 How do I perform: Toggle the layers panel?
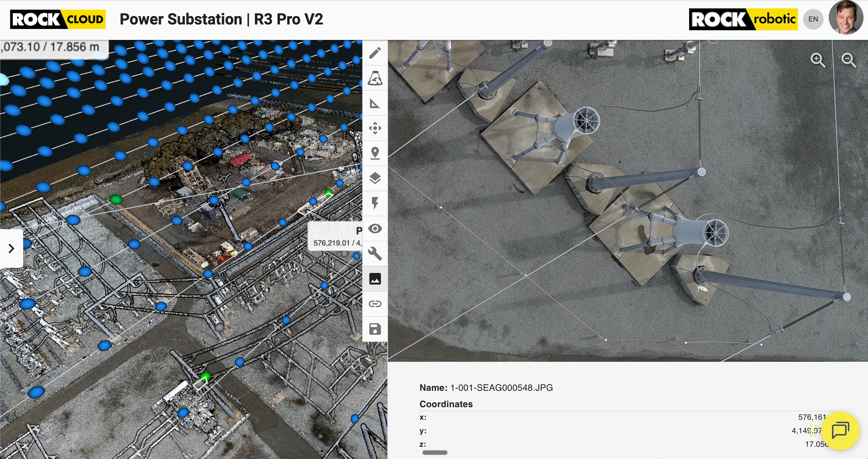coord(375,179)
